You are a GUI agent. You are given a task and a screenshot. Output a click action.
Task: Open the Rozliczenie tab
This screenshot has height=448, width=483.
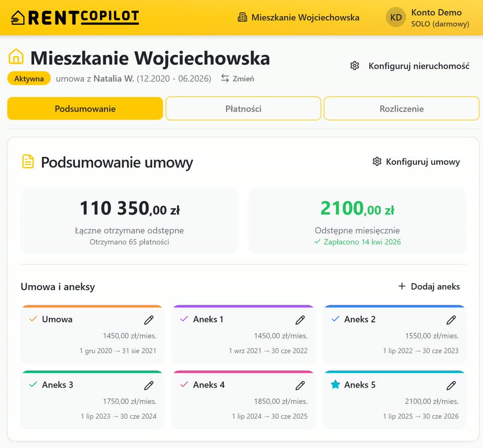[x=401, y=108]
